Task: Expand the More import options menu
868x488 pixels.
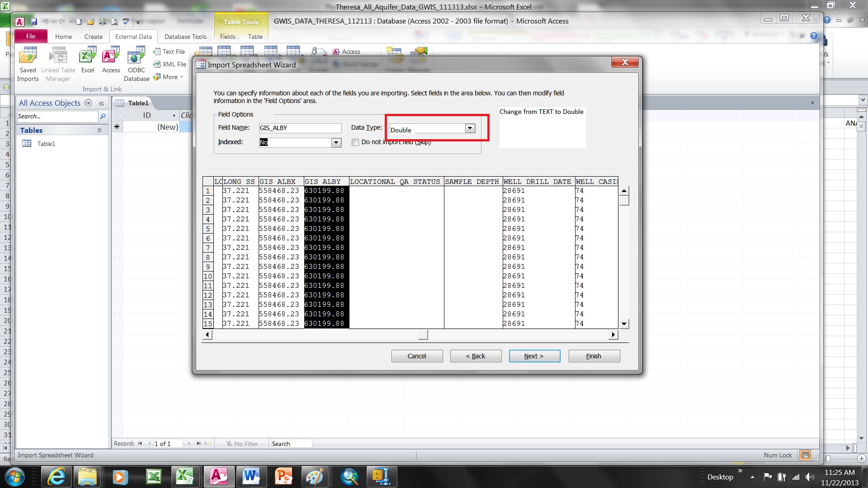Action: 169,77
